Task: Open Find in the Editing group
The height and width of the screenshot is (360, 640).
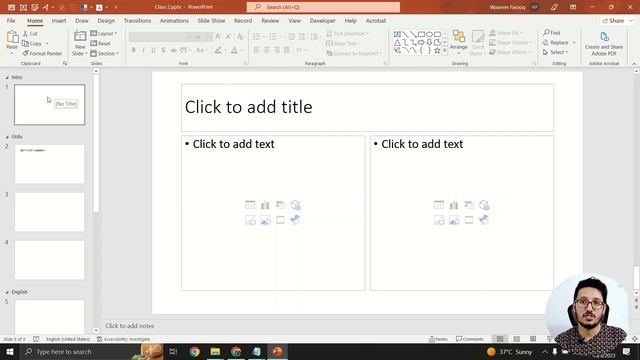Action: click(551, 32)
